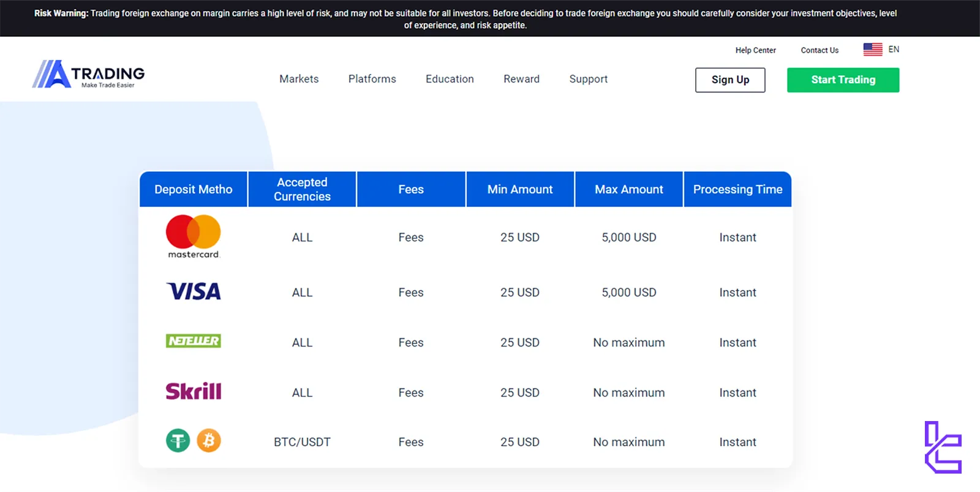Click Instant in the Skrill row
Viewport: 980px width, 492px height.
click(x=737, y=393)
